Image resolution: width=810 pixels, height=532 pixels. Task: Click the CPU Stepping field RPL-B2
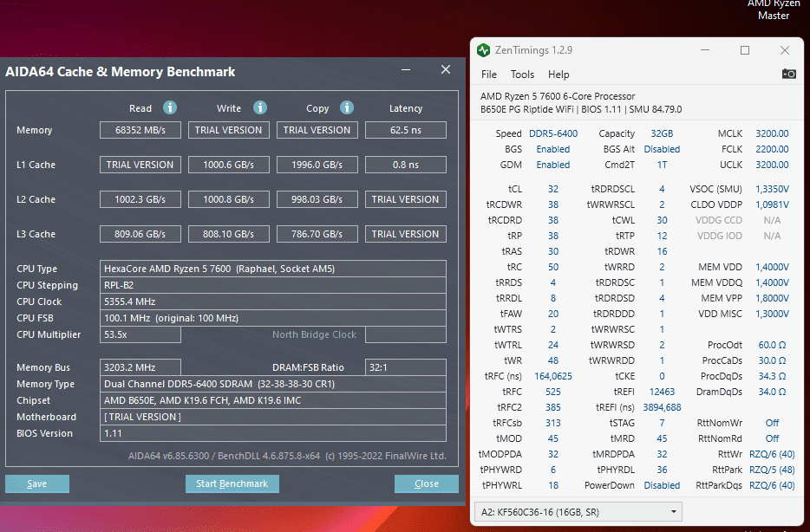click(x=273, y=285)
